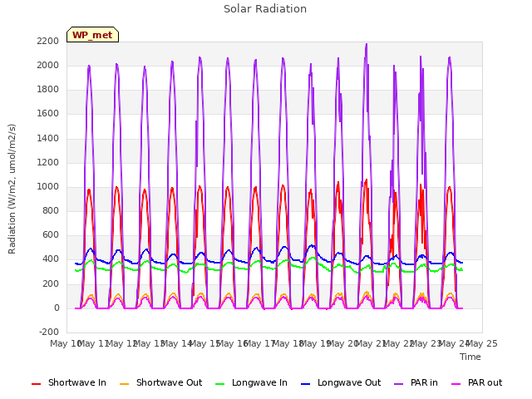Image resolution: width=532 pixels, height=399 pixels.
Task: Click the WP_met annotation label
Action: 92,35
